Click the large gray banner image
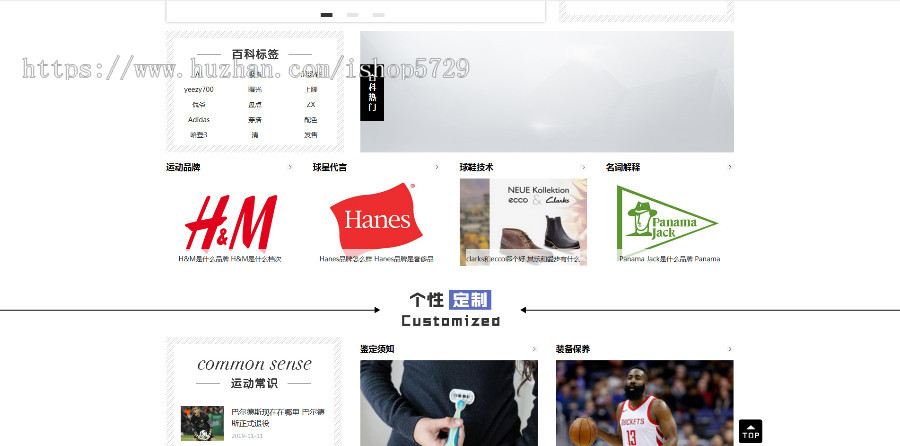Screen dimensions: 900x446 click(x=547, y=92)
